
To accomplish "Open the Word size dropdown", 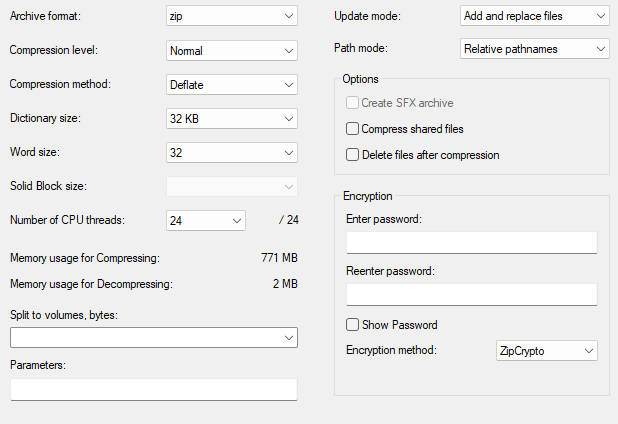I will pos(232,152).
